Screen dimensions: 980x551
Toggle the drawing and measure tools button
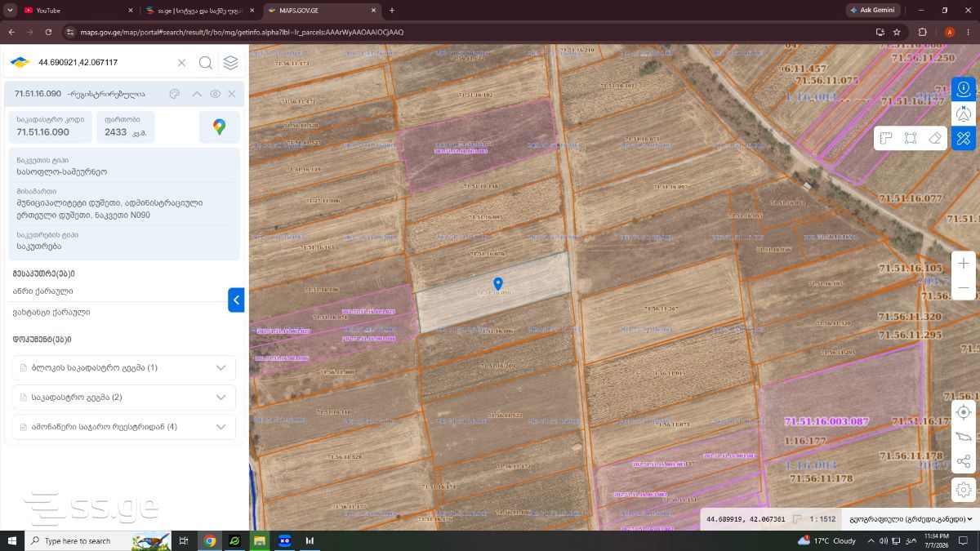coord(964,138)
